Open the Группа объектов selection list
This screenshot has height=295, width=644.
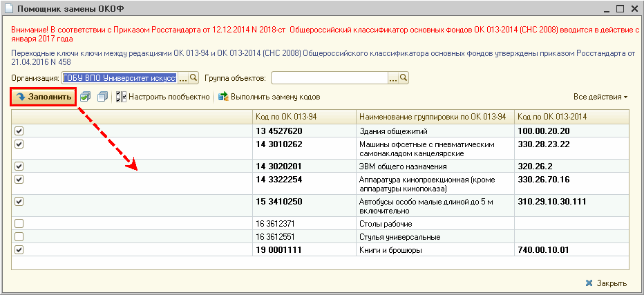pos(393,77)
